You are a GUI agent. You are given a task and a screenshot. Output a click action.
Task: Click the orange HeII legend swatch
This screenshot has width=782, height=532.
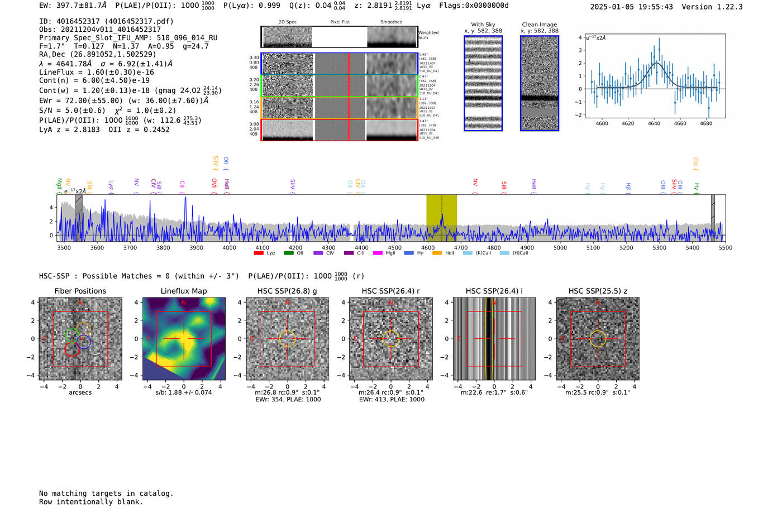click(x=437, y=253)
